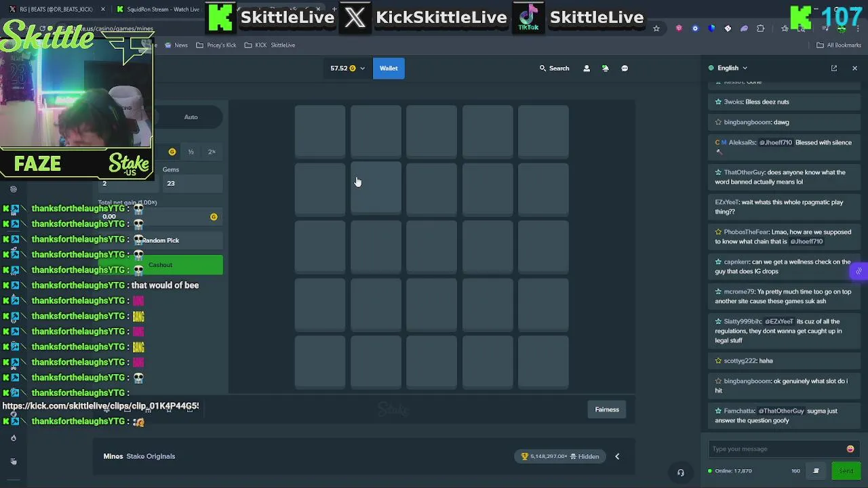Image resolution: width=868 pixels, height=488 pixels.
Task: Open the blue circle browser extension
Action: coord(695,28)
